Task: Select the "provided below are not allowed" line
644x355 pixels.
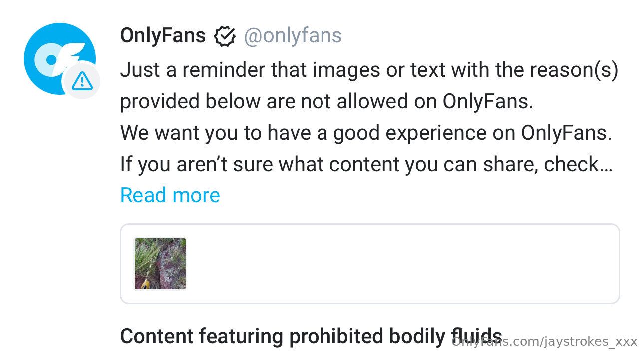Action: pos(326,102)
